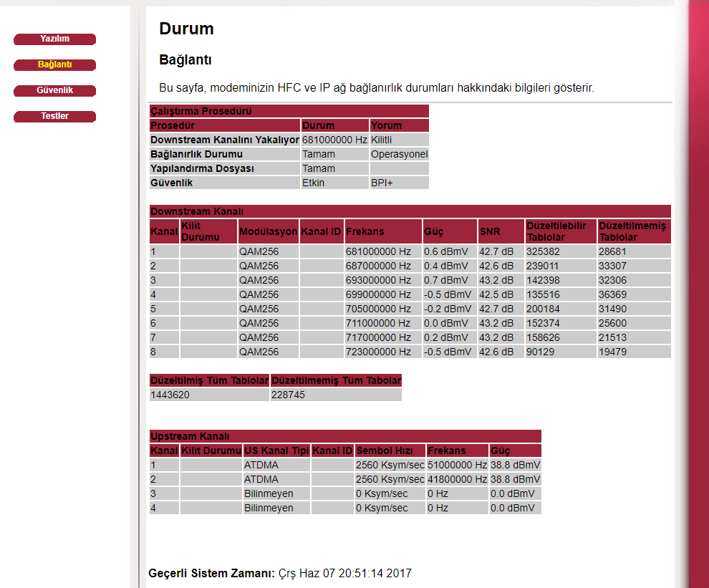Select the 1443620 corrected total value
The image size is (709, 588).
(170, 395)
